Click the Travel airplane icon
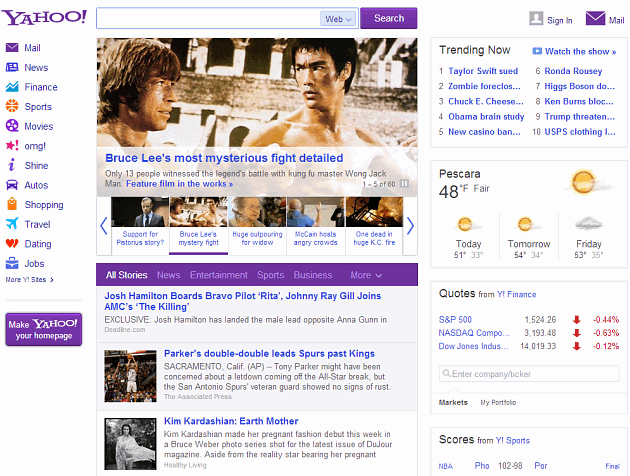This screenshot has height=476, width=630. [x=12, y=223]
